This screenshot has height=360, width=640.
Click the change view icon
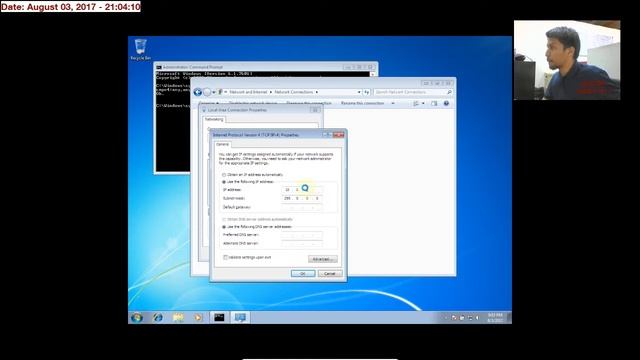416,104
